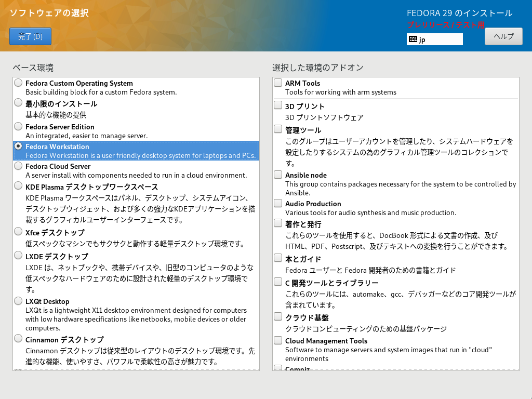
Task: Click the 完了 (D) done button
Action: click(x=30, y=36)
